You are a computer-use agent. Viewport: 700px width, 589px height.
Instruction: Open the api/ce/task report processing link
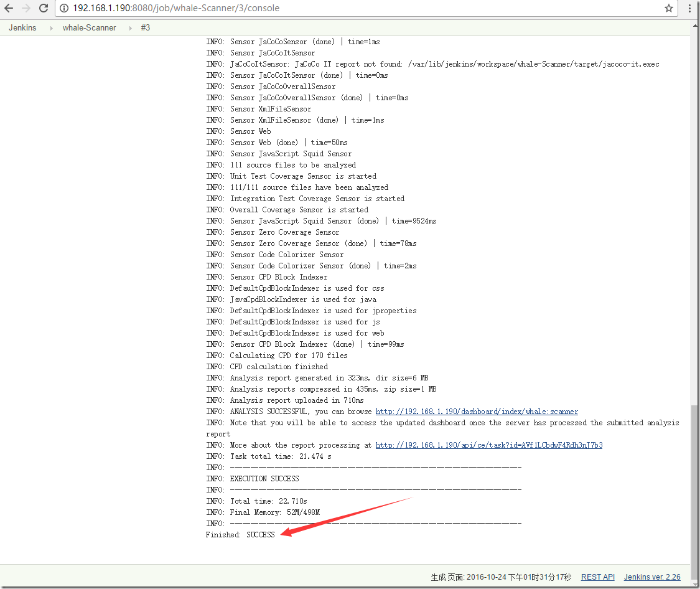point(489,445)
